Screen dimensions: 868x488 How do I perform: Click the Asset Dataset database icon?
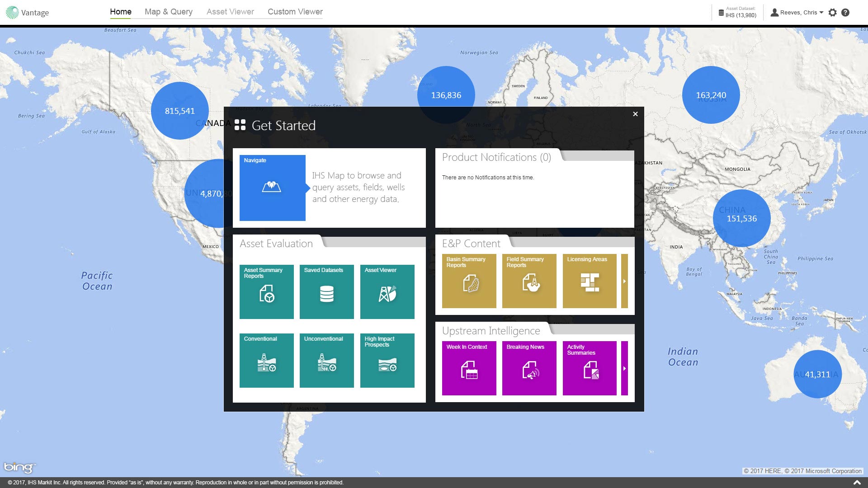click(721, 13)
